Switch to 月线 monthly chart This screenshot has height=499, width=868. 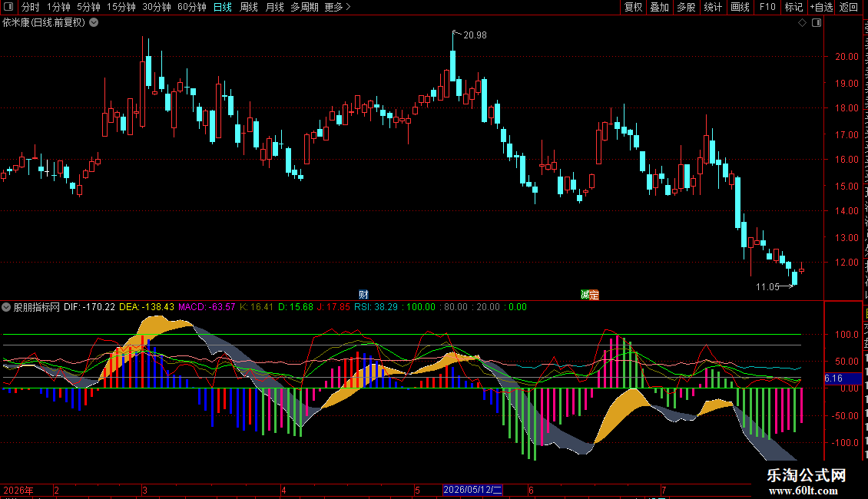[274, 7]
